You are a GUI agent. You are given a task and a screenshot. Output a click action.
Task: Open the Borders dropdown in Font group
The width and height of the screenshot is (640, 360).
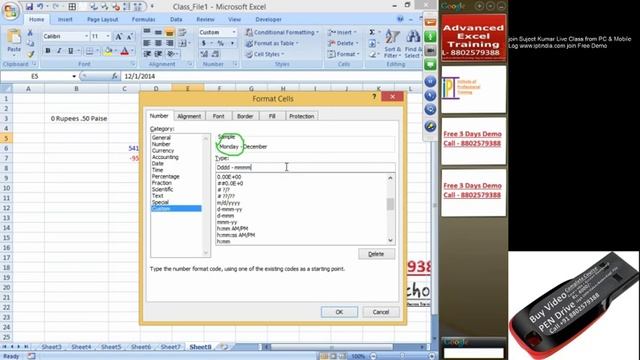(97, 51)
